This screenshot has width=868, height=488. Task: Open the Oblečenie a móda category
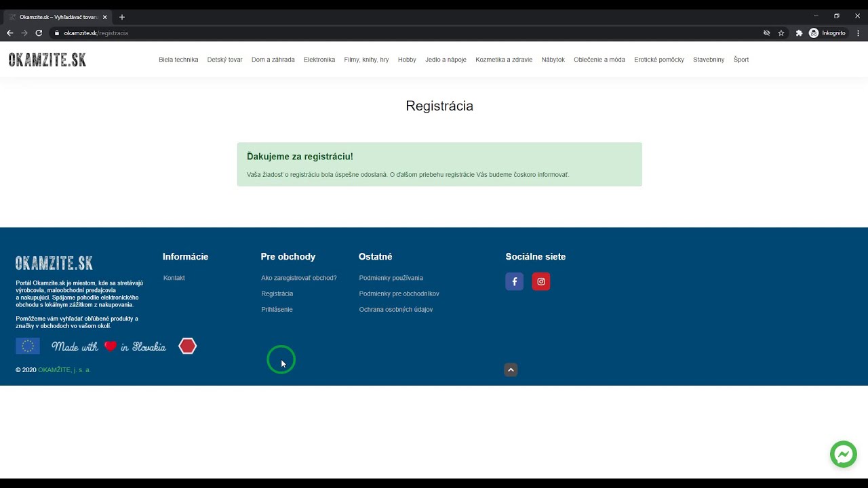click(x=599, y=60)
